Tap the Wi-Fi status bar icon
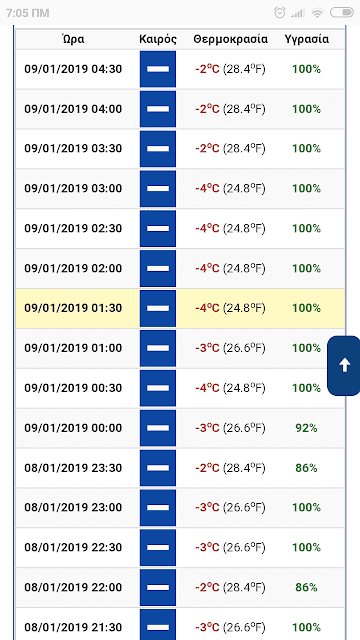Image resolution: width=360 pixels, height=640 pixels. pyautogui.click(x=316, y=13)
